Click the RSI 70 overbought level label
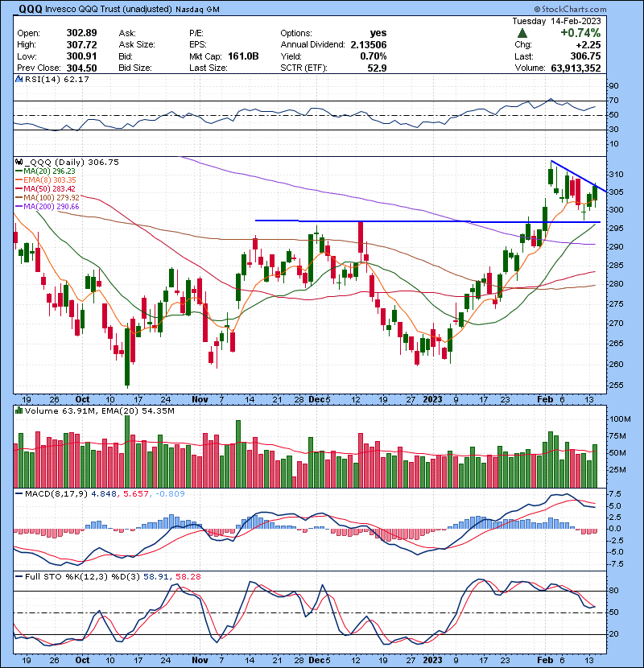The height and width of the screenshot is (668, 644). (x=613, y=101)
